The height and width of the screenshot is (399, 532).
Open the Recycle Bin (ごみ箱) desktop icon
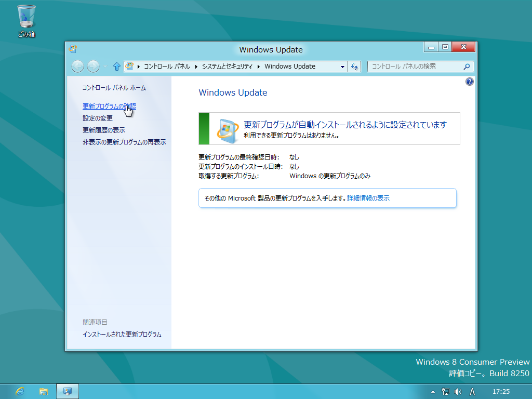coord(26,21)
